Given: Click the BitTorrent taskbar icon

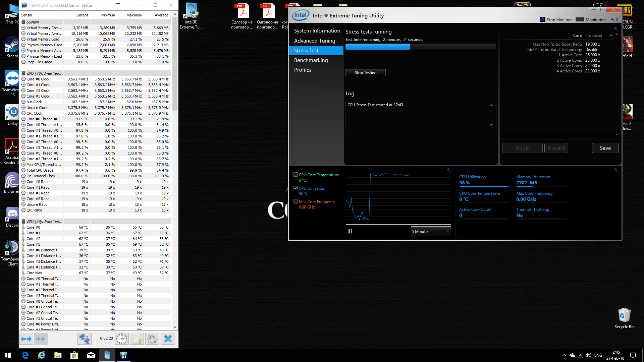Looking at the screenshot, I should (x=12, y=183).
